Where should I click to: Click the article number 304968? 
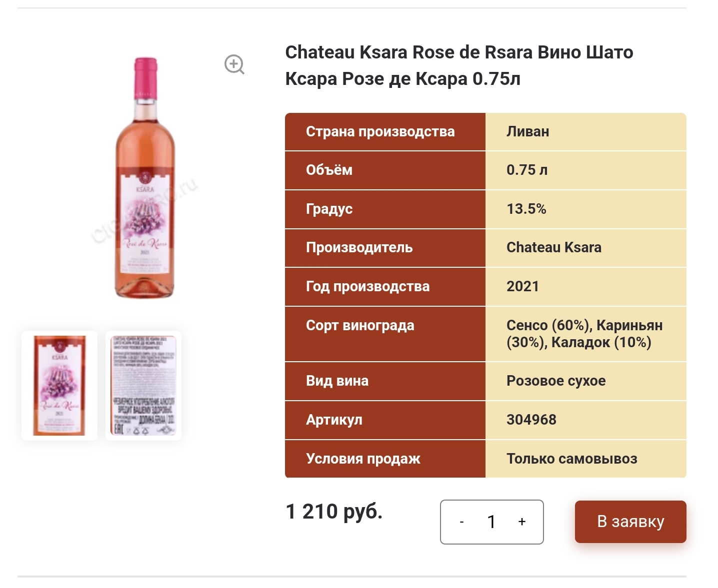pyautogui.click(x=531, y=420)
